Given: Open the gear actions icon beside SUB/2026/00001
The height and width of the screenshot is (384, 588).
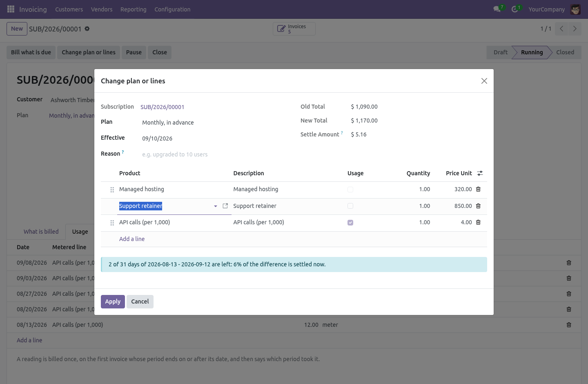Looking at the screenshot, I should [x=87, y=29].
